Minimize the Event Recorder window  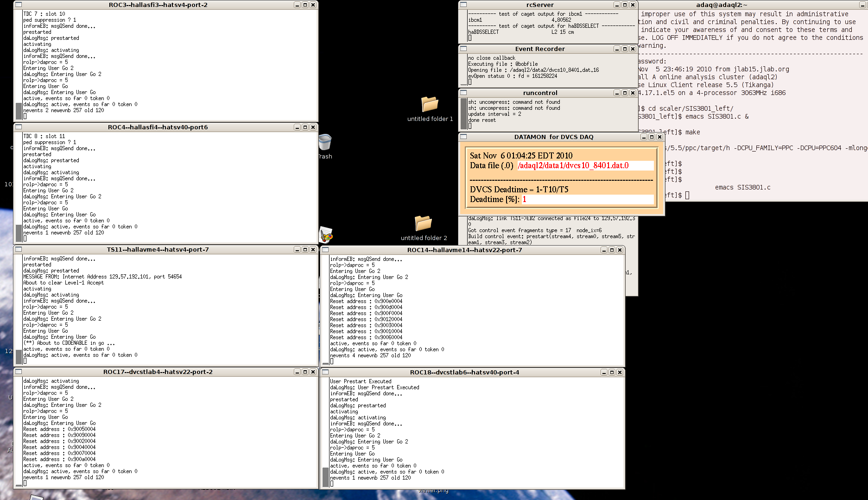click(617, 49)
